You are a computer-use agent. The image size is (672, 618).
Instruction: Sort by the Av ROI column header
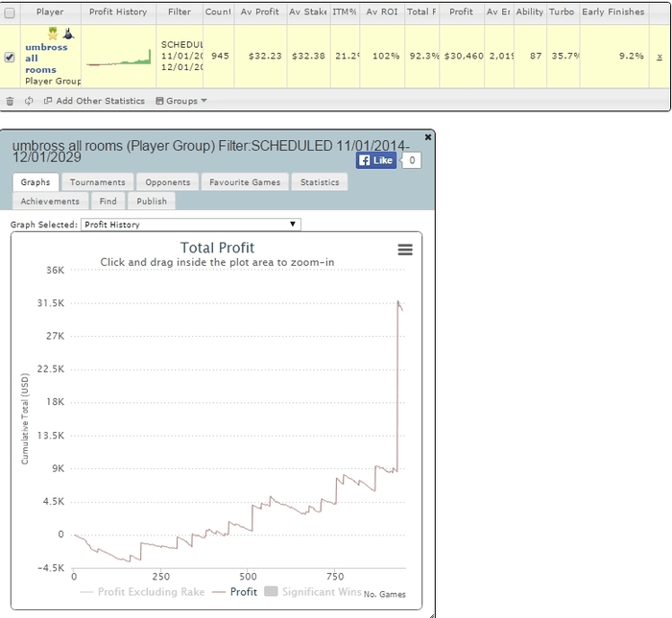pos(385,12)
